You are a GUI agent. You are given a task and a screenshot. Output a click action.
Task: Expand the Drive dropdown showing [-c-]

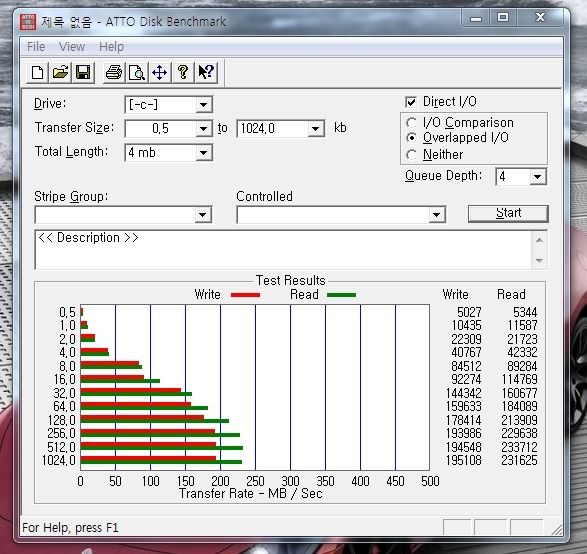coord(204,104)
